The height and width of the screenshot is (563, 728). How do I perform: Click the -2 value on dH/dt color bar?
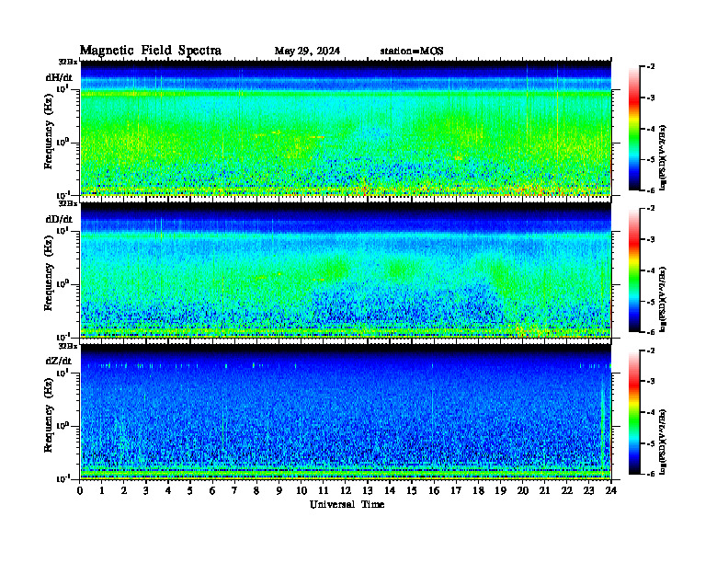[651, 67]
